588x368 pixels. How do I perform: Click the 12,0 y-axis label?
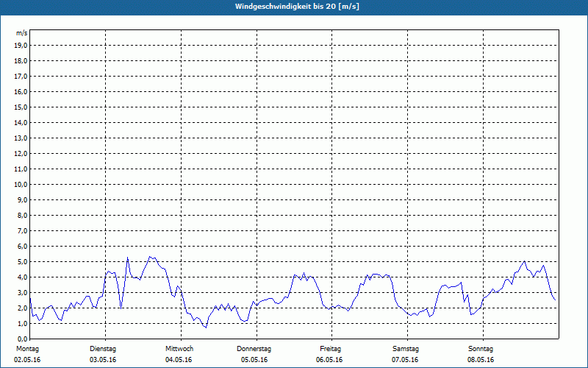(x=21, y=153)
